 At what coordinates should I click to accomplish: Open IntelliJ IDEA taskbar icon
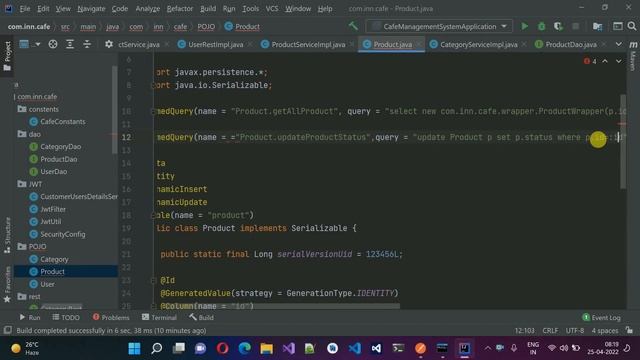pos(464,348)
